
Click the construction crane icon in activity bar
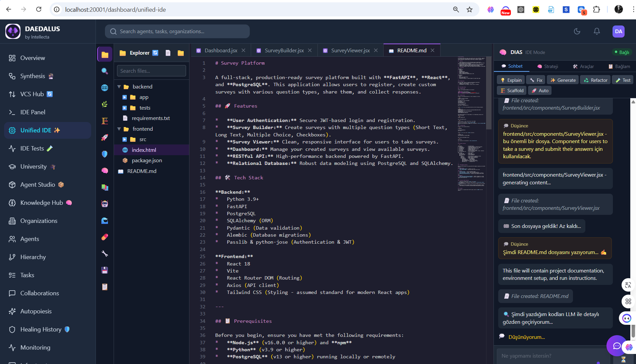tap(105, 121)
